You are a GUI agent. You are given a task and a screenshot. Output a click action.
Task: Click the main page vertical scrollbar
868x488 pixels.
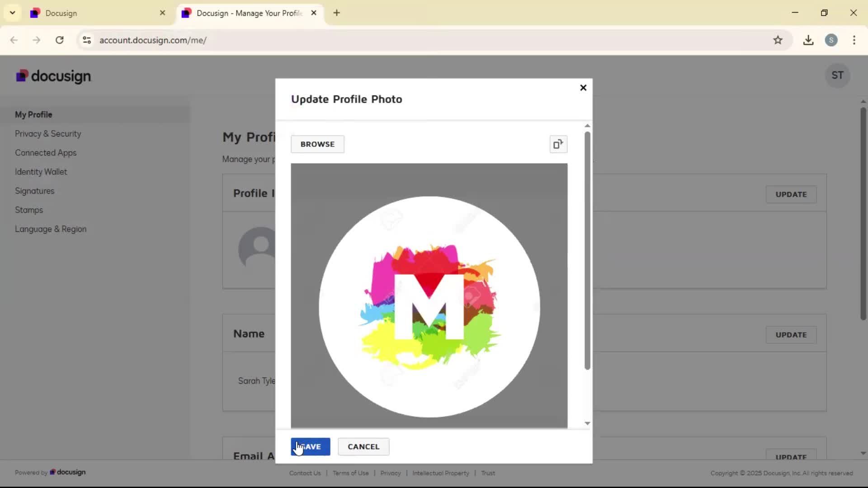pyautogui.click(x=863, y=214)
